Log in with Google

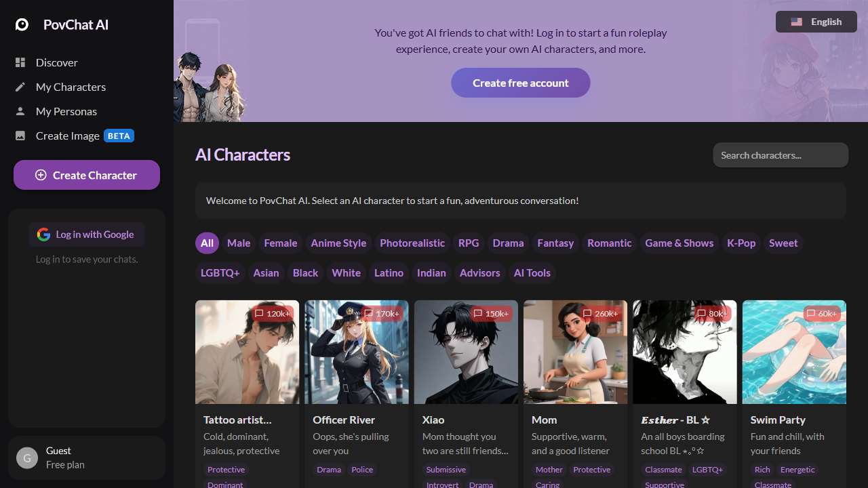tap(87, 235)
